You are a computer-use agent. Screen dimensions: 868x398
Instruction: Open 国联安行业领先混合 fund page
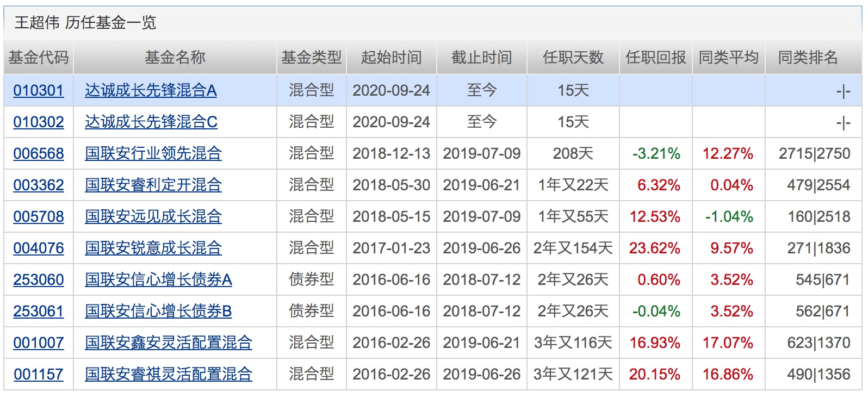pos(153,153)
